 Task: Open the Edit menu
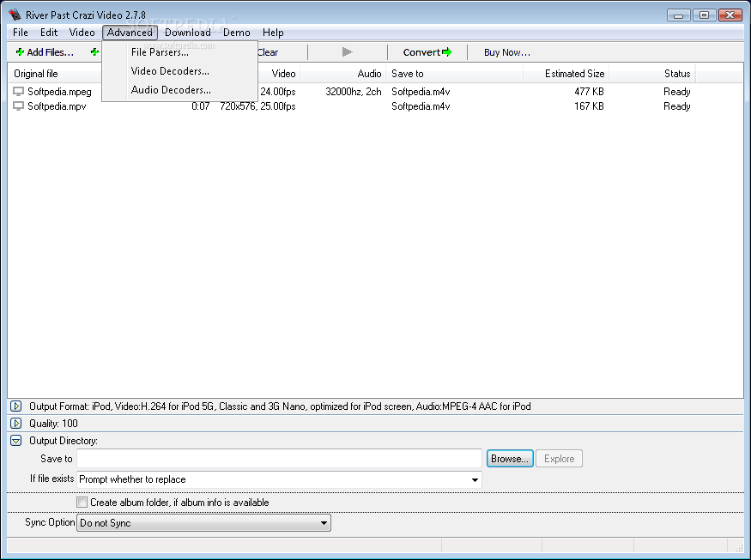(49, 33)
